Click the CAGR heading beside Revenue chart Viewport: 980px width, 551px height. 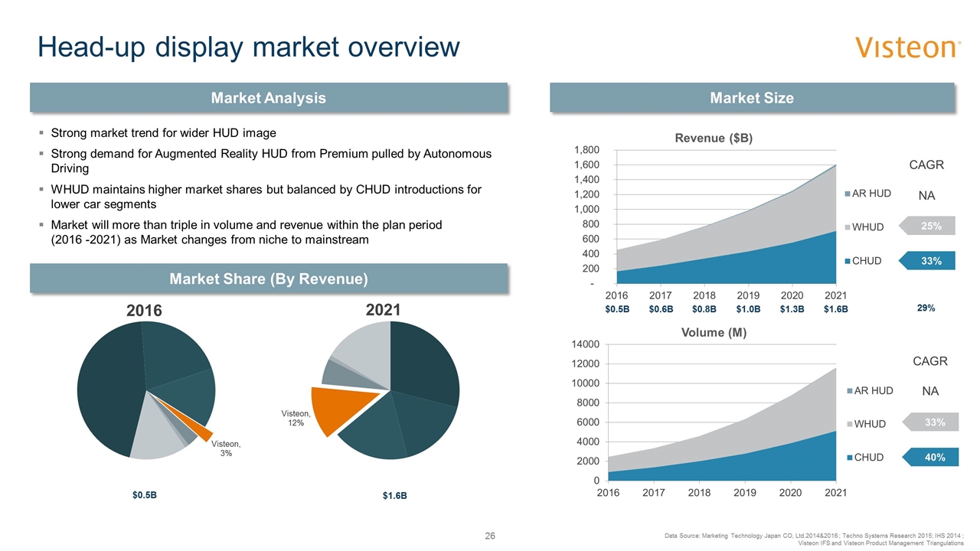point(926,165)
